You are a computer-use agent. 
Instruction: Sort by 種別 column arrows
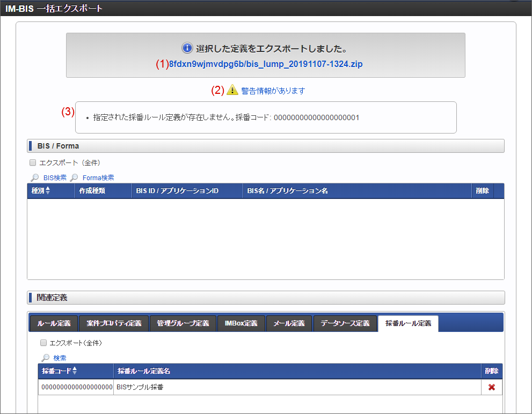click(48, 191)
